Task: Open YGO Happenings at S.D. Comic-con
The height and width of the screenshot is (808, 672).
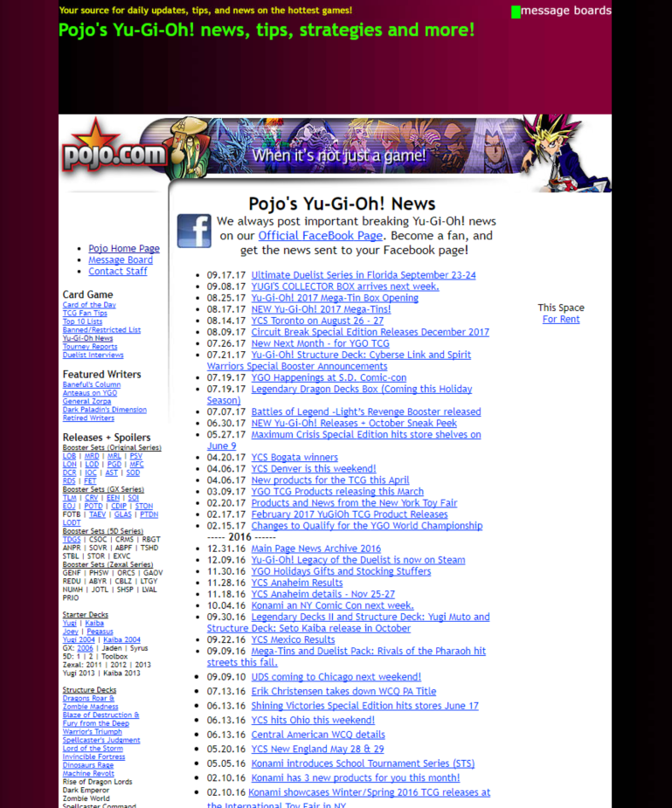Action: (x=329, y=377)
